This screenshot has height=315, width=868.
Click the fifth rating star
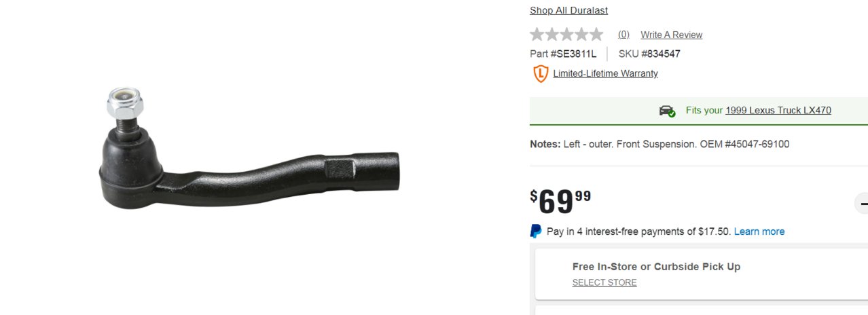[x=596, y=35]
